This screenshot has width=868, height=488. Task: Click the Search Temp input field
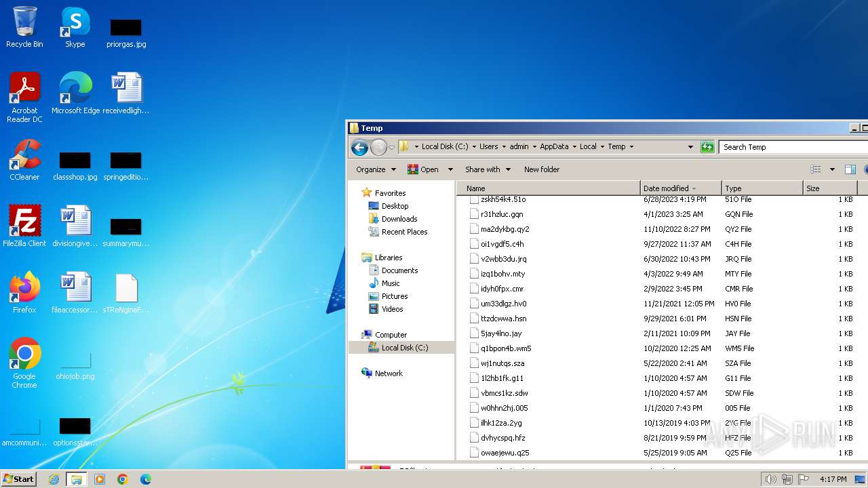793,146
